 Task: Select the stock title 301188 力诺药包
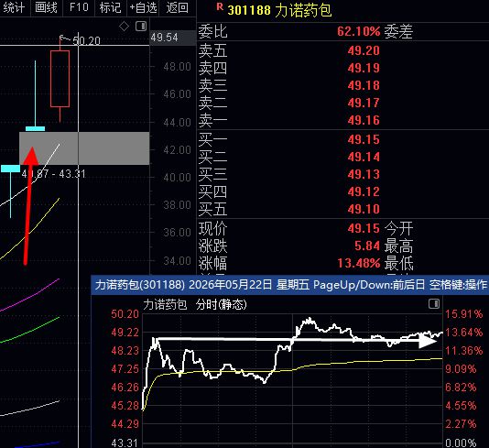point(279,10)
